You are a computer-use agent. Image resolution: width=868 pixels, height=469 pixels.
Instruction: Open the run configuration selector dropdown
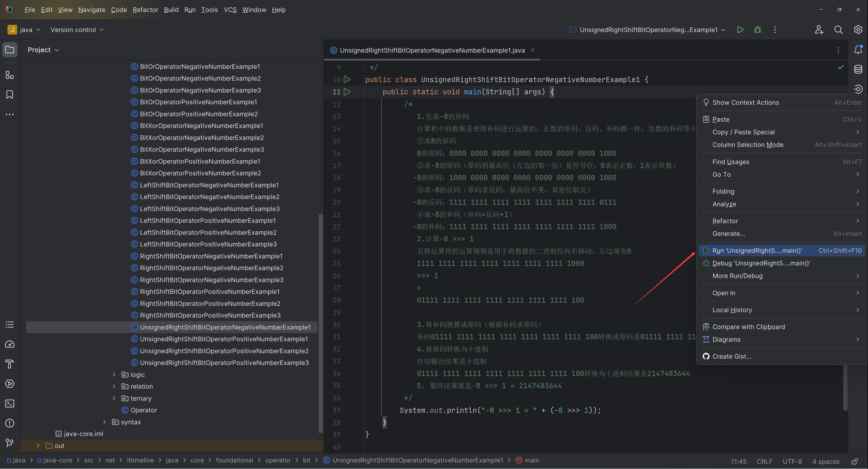pyautogui.click(x=647, y=30)
